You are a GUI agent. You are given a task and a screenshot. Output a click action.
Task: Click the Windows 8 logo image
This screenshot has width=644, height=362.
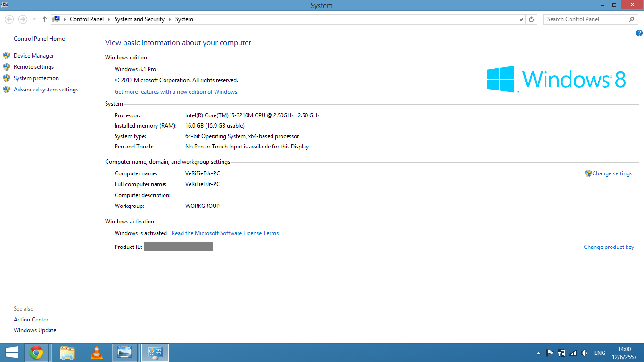(557, 79)
